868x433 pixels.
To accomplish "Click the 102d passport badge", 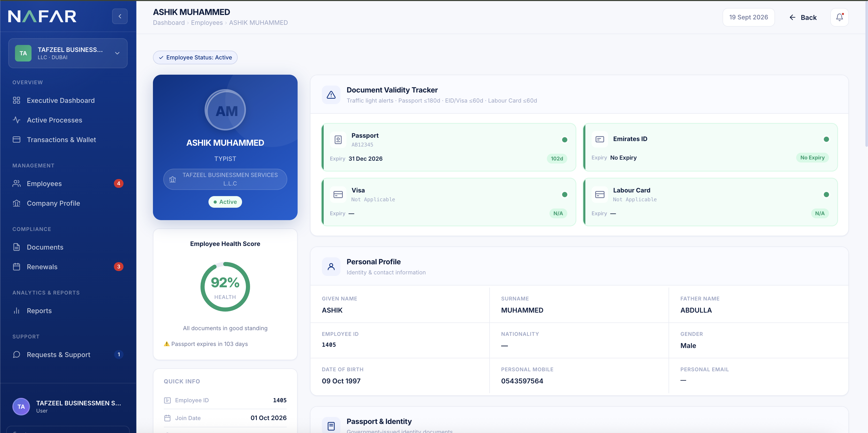I will 557,158.
